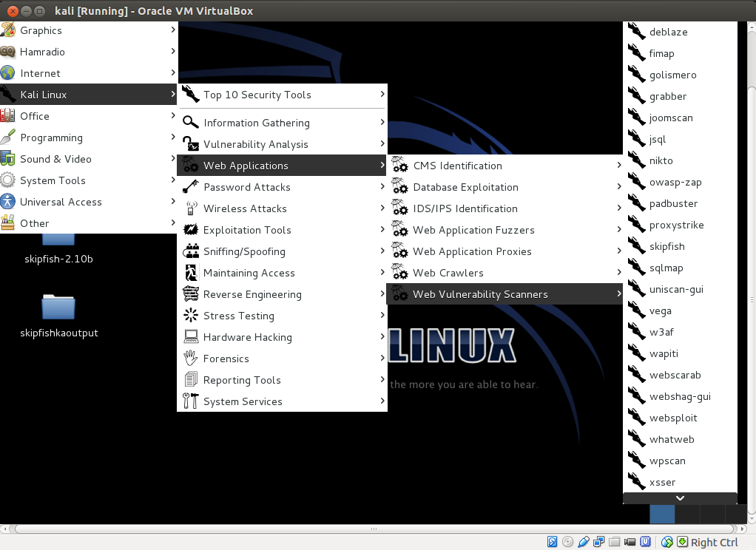The height and width of the screenshot is (550, 756).
Task: Expand the Other category arrow
Action: point(172,223)
